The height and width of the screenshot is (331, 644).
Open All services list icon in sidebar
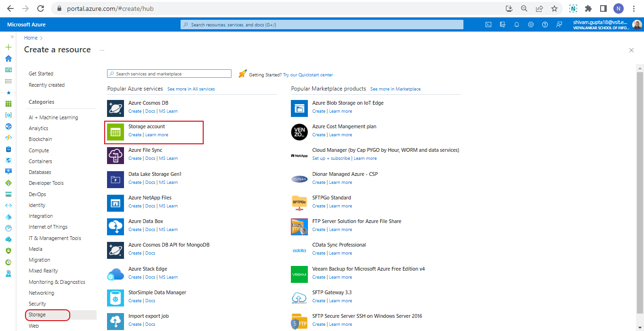pyautogui.click(x=8, y=81)
